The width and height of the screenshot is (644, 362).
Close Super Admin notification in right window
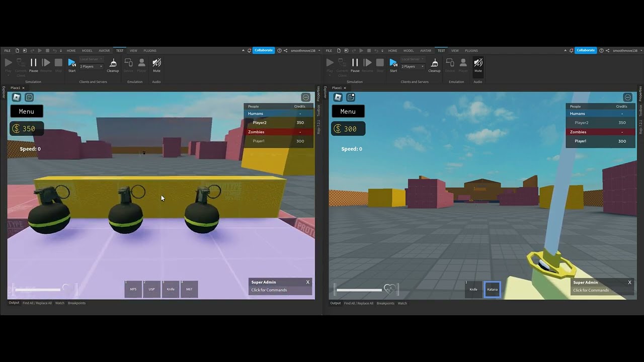[629, 283]
